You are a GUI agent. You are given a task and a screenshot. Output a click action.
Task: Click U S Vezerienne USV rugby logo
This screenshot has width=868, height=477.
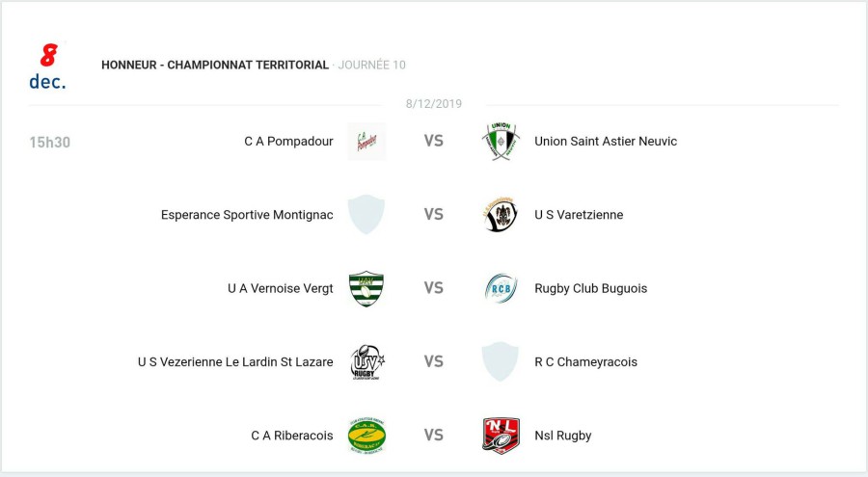coord(366,362)
